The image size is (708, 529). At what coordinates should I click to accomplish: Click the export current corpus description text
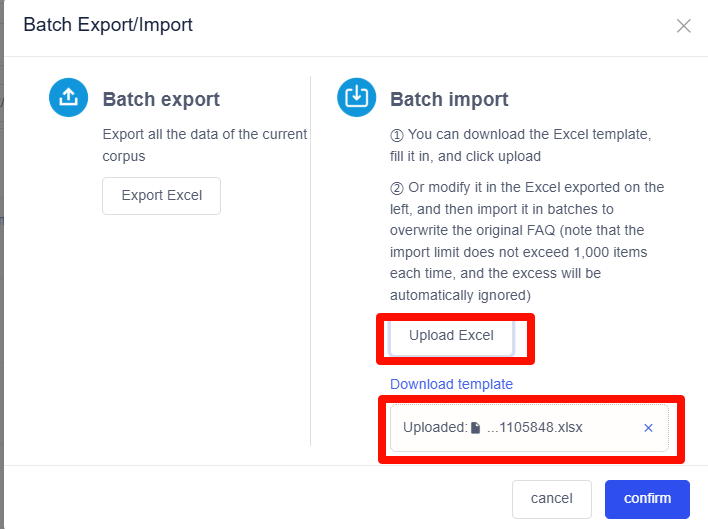(205, 145)
